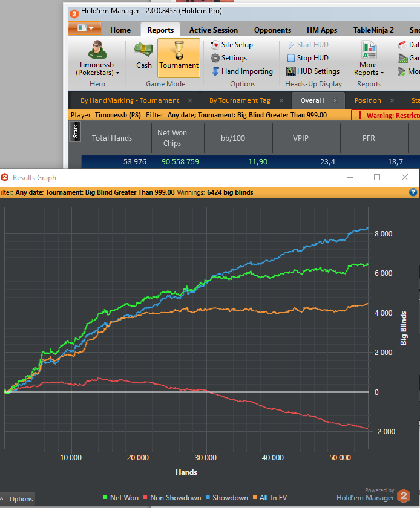
Task: Click the Hold'em Manager 2 logo in graph footer
Action: coord(404,496)
